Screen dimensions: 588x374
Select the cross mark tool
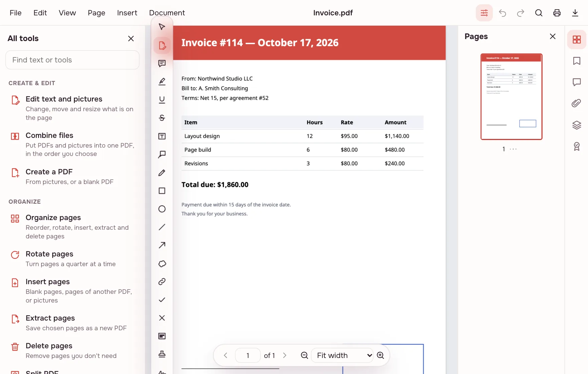(x=162, y=318)
